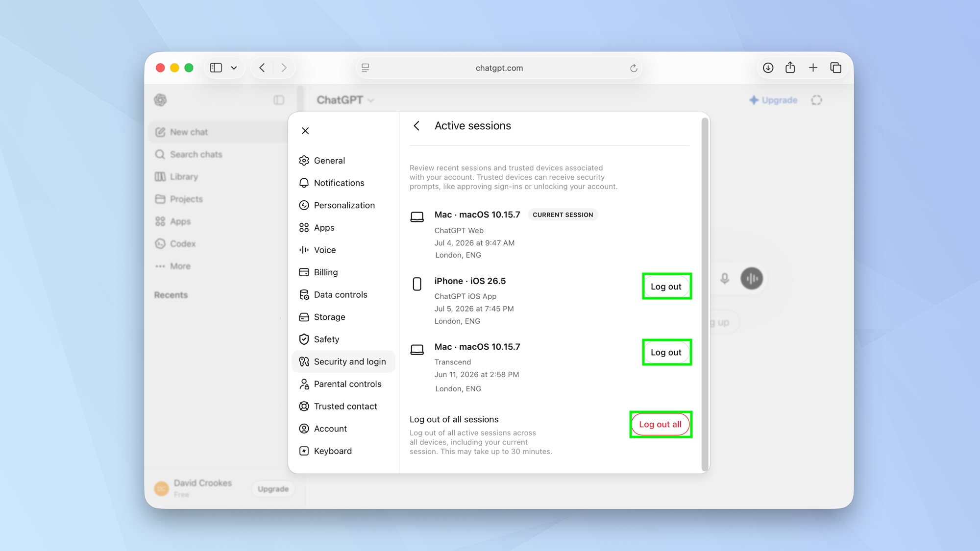Go back from Active sessions with the arrow
Image resolution: width=980 pixels, height=551 pixels.
pos(416,126)
